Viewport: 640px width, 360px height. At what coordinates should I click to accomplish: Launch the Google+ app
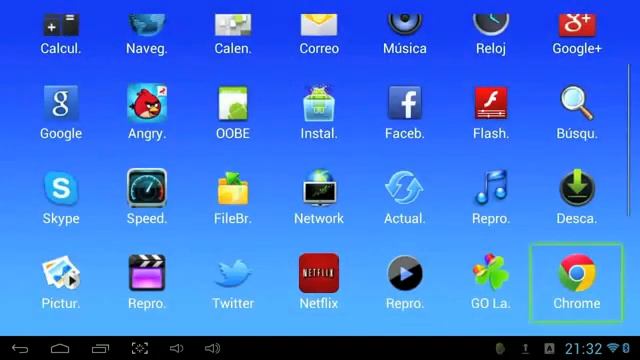[577, 35]
